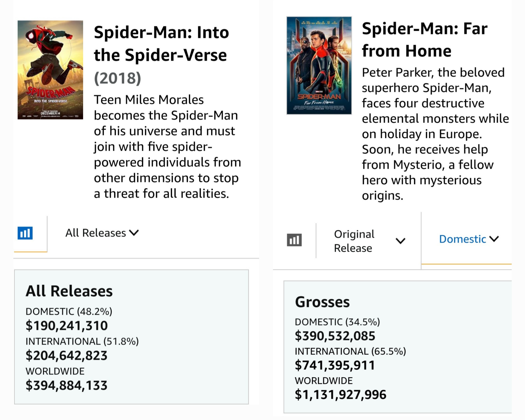The width and height of the screenshot is (525, 420).
Task: Click the $394,884,133 worldwide gross figure
Action: tap(67, 386)
